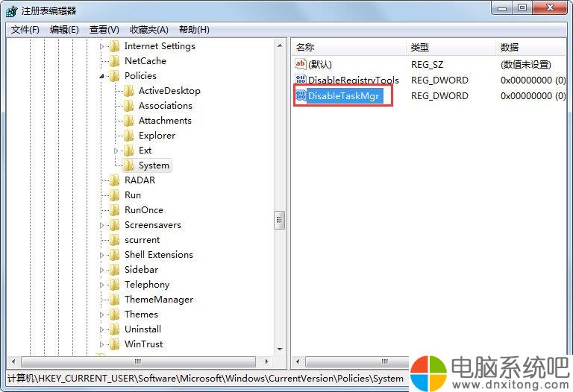Click the tree pane scroll-right arrow
573x392 pixels.
pos(267,361)
